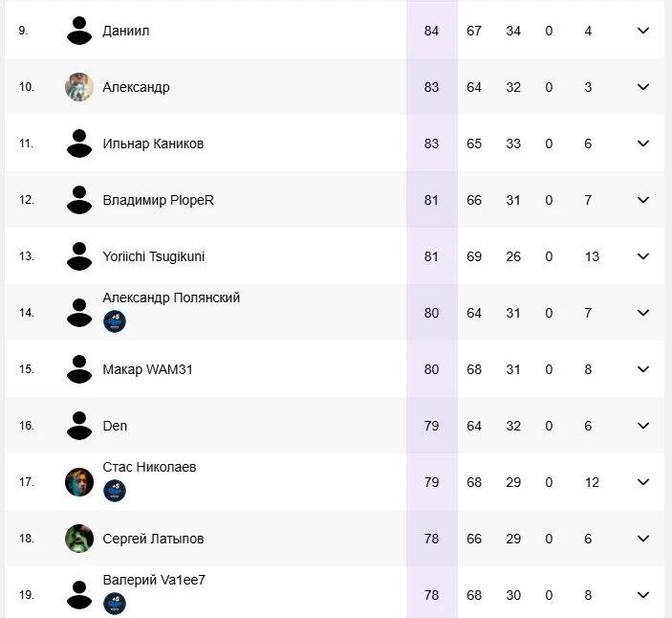Image resolution: width=672 pixels, height=618 pixels.
Task: Expand the Владимир PlopeR row chevron
Action: pyautogui.click(x=643, y=200)
